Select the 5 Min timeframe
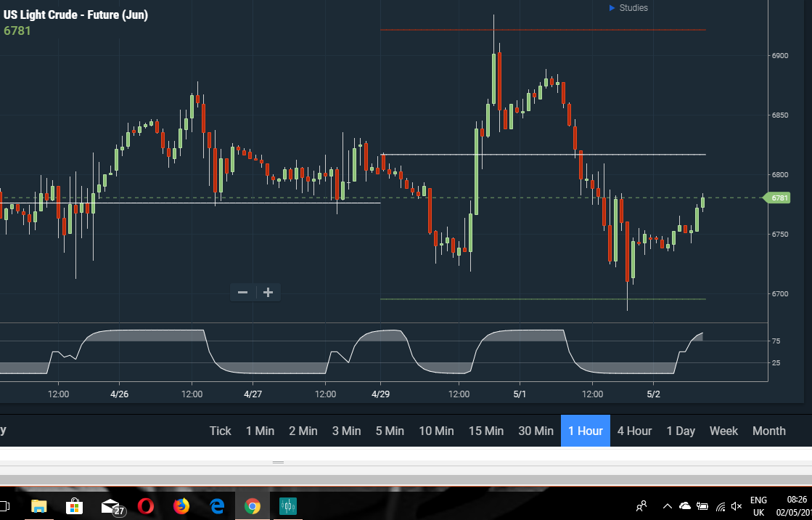Screen dimensions: 812x520 pyautogui.click(x=390, y=431)
